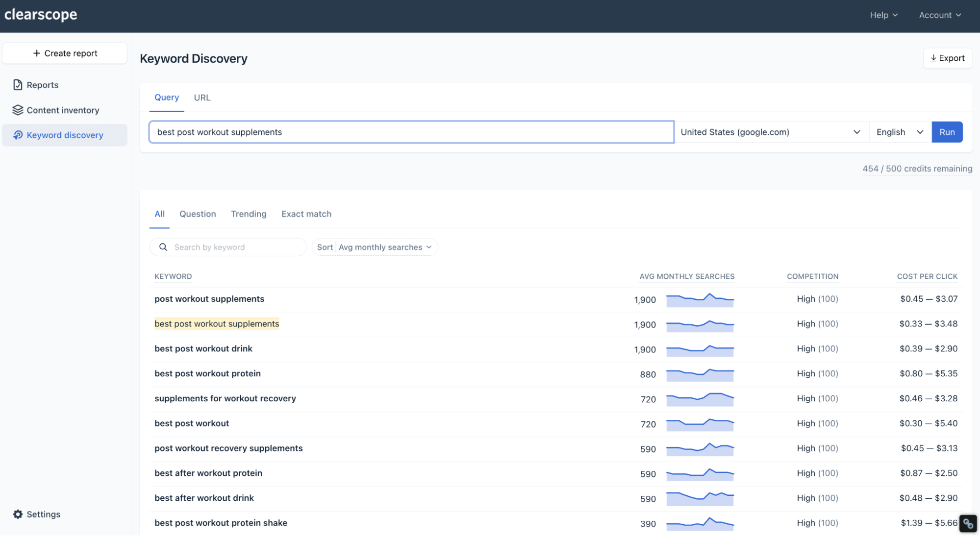Click the Export download icon

(933, 58)
